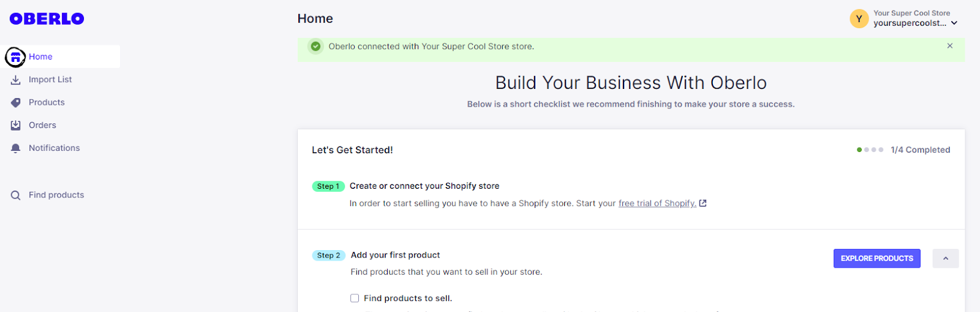Click the Orders inbox icon

[x=16, y=125]
